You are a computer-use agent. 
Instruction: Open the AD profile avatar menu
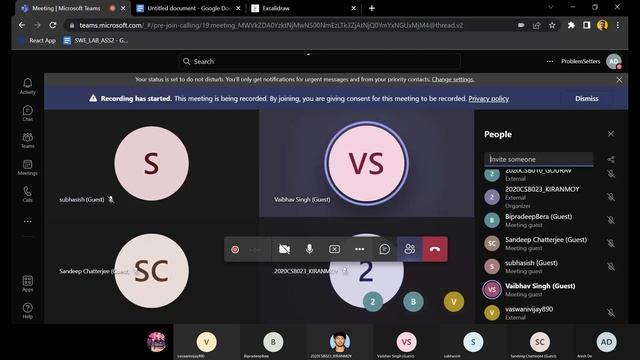coord(613,61)
